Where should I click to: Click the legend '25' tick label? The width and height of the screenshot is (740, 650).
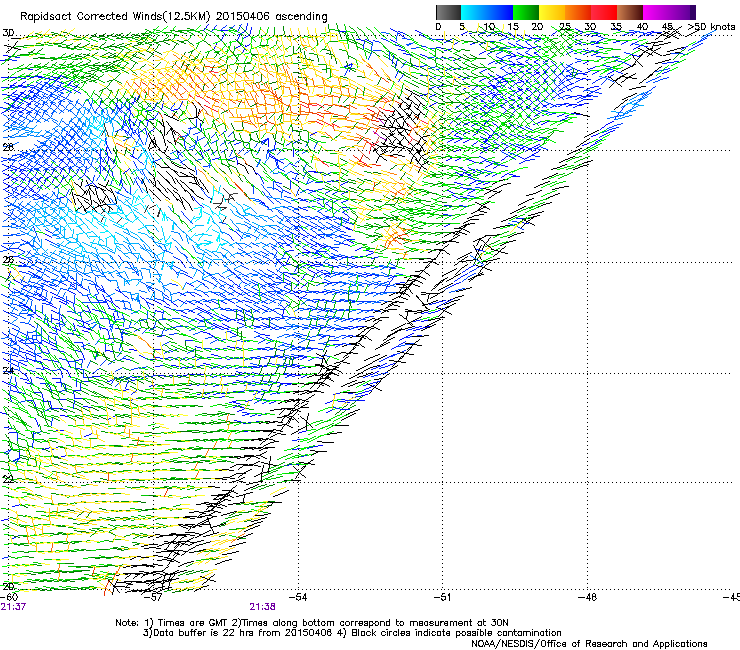tap(565, 27)
